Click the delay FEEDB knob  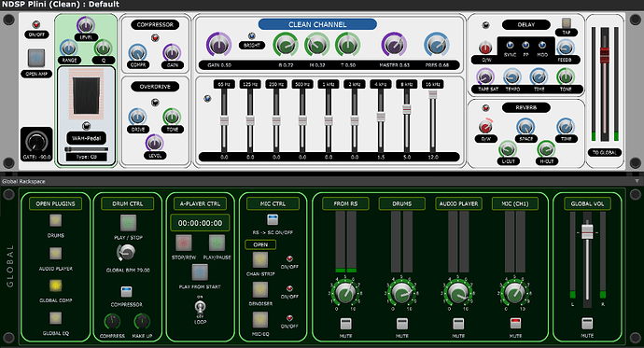pyautogui.click(x=565, y=48)
